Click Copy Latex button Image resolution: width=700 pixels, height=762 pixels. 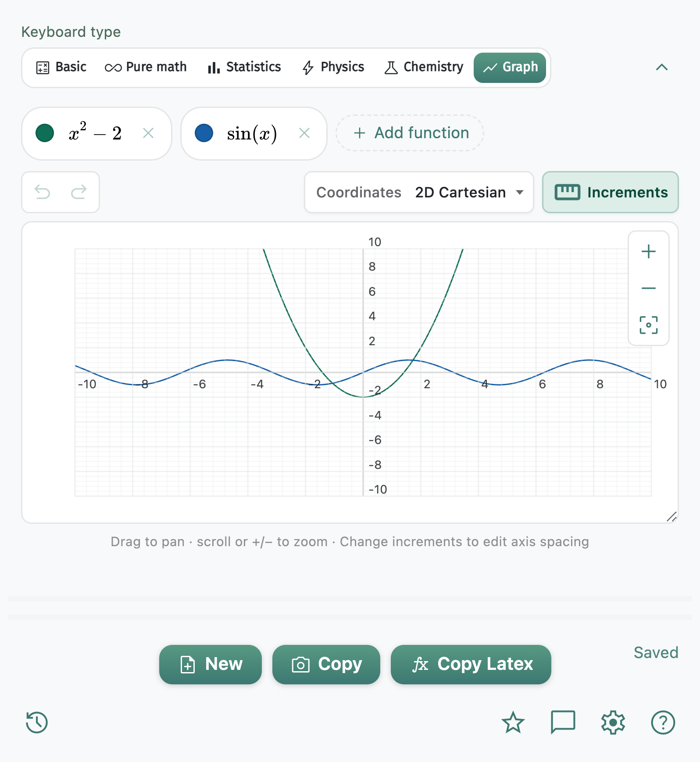click(471, 664)
